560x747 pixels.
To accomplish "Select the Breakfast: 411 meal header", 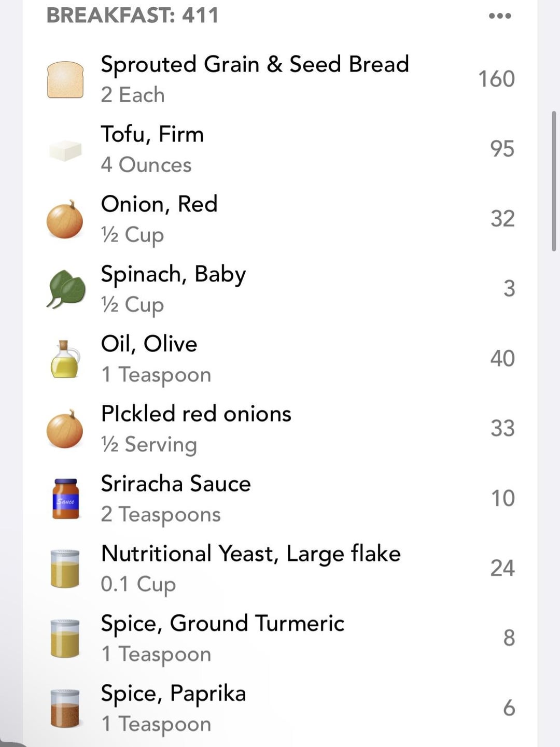I will pyautogui.click(x=133, y=15).
